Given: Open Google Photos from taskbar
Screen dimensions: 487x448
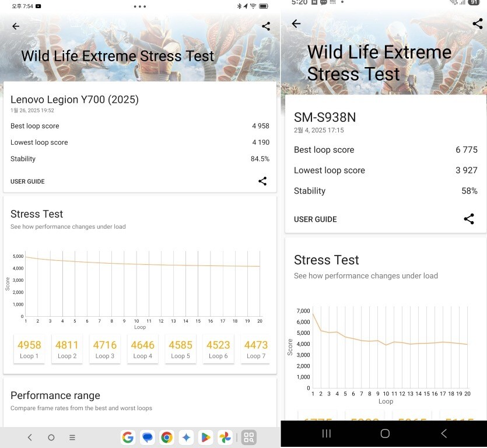Looking at the screenshot, I should pos(225,437).
